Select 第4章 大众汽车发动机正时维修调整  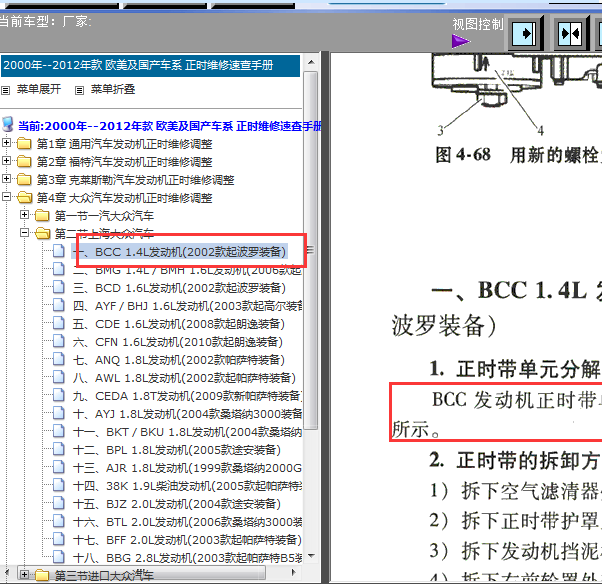tap(124, 198)
